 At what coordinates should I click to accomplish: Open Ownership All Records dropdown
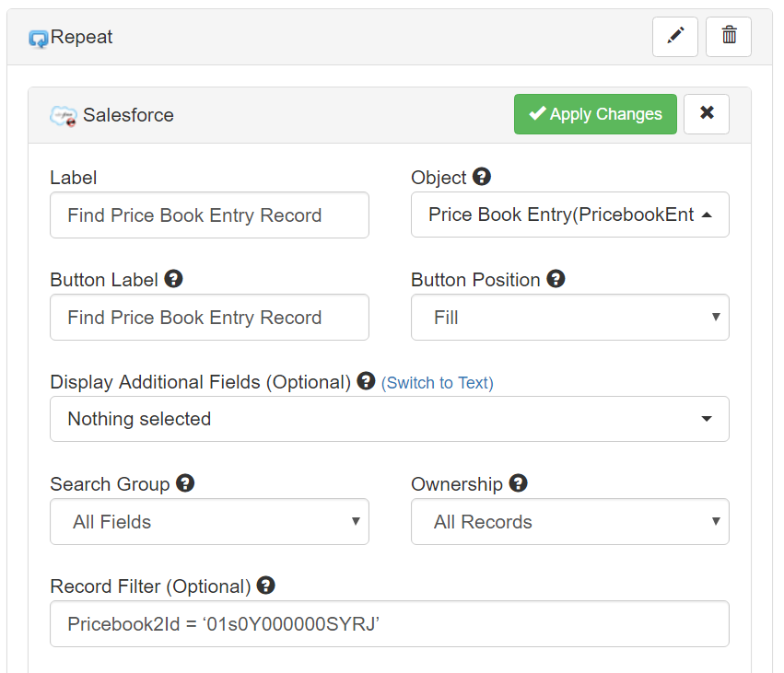coord(570,522)
